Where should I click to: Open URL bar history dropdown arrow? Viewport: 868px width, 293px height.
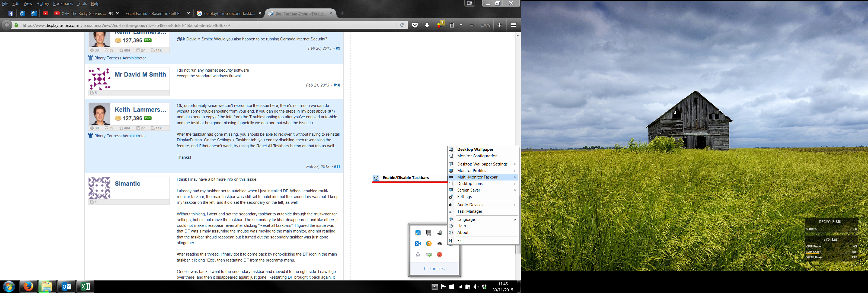click(x=392, y=25)
